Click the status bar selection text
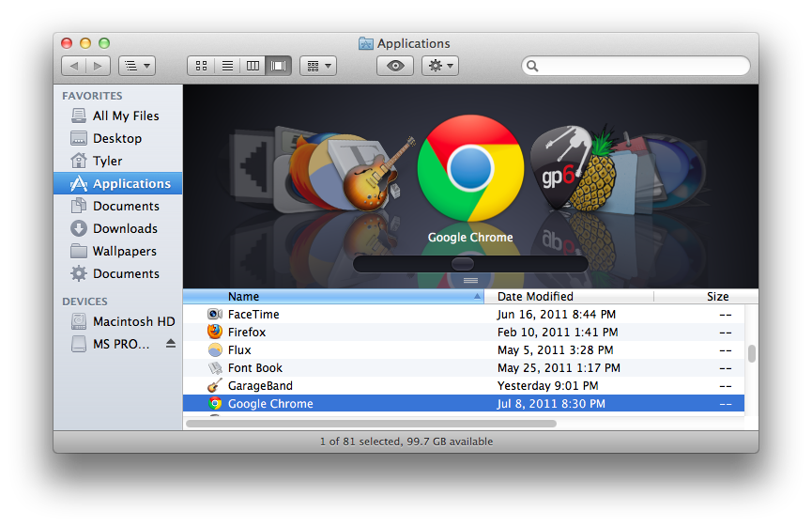The image size is (812, 527). [406, 442]
